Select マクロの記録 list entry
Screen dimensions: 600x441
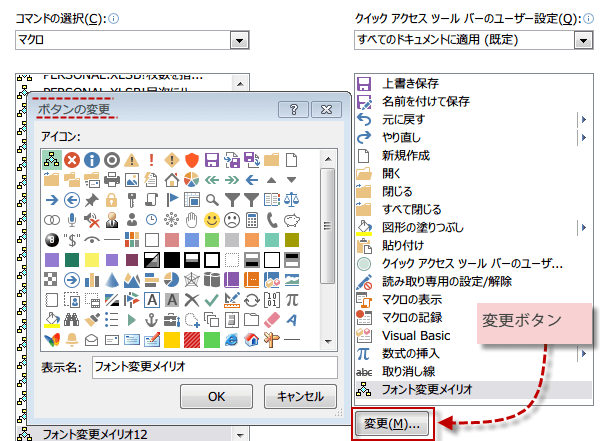[x=474, y=317]
